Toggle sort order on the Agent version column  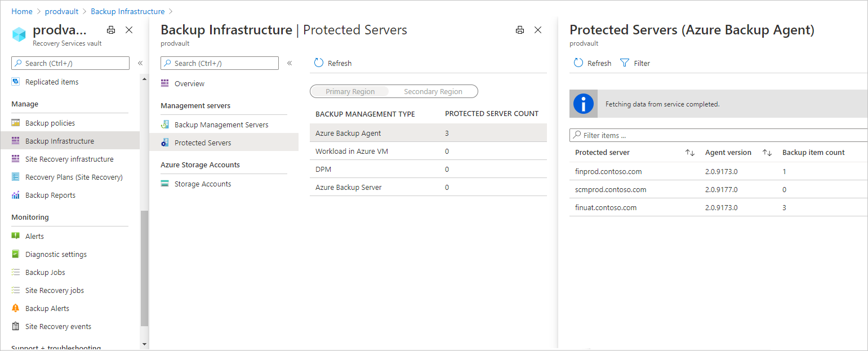767,152
